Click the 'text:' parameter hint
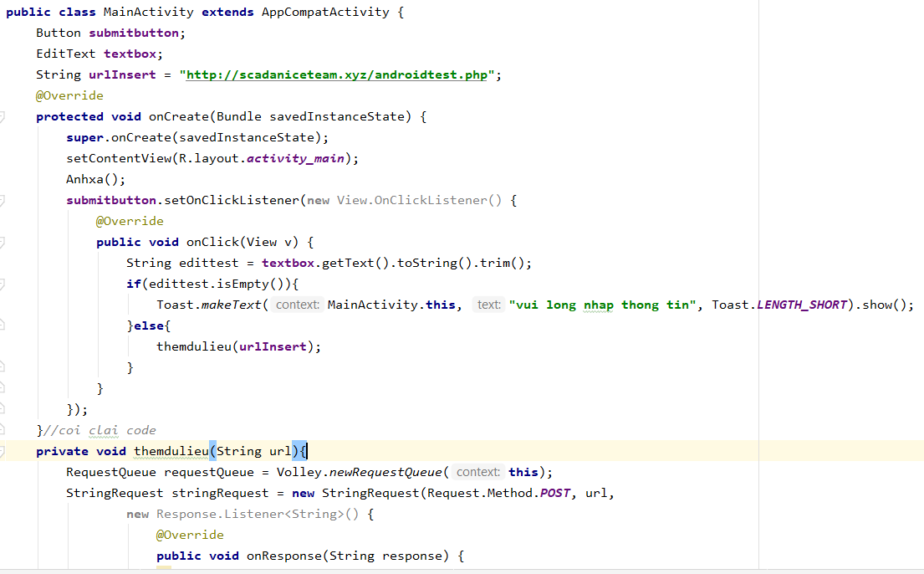Image resolution: width=924 pixels, height=574 pixels. 488,305
